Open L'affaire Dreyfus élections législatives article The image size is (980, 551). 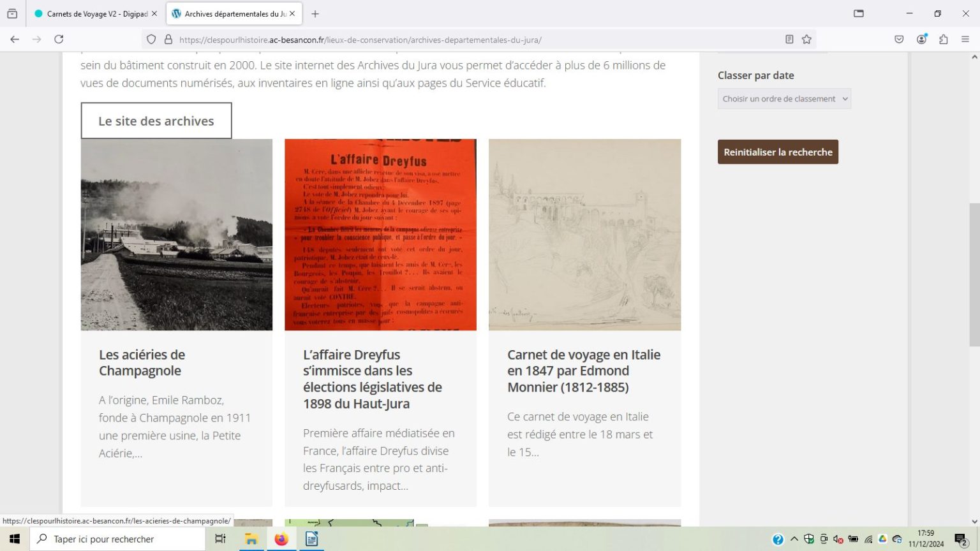point(372,379)
